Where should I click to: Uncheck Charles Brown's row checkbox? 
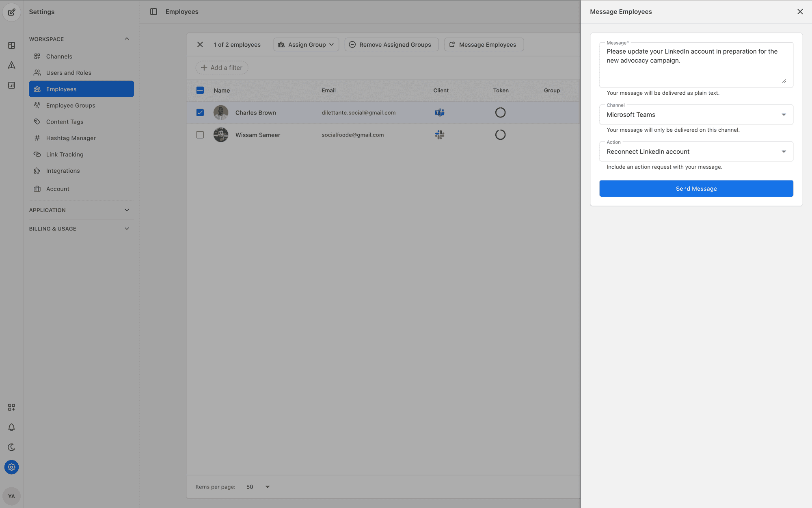pyautogui.click(x=200, y=113)
